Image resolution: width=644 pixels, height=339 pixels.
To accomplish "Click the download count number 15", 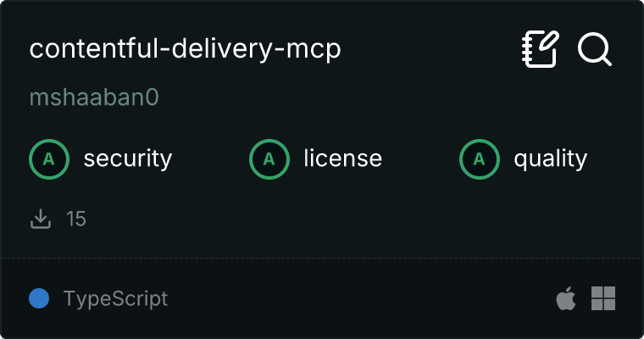I will [76, 219].
